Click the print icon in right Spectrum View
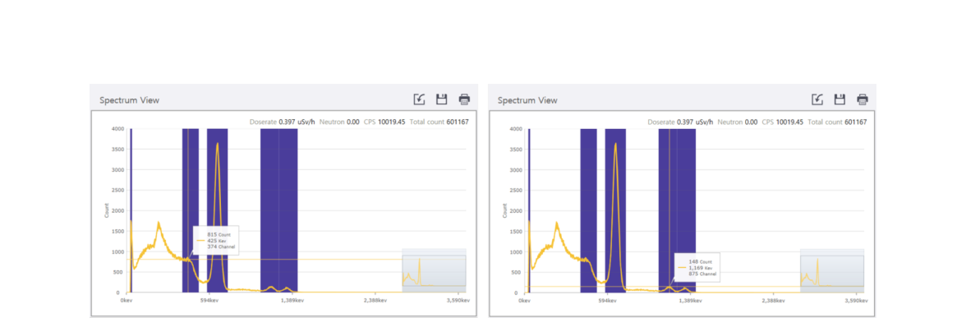This screenshot has height=327, width=980. click(863, 99)
